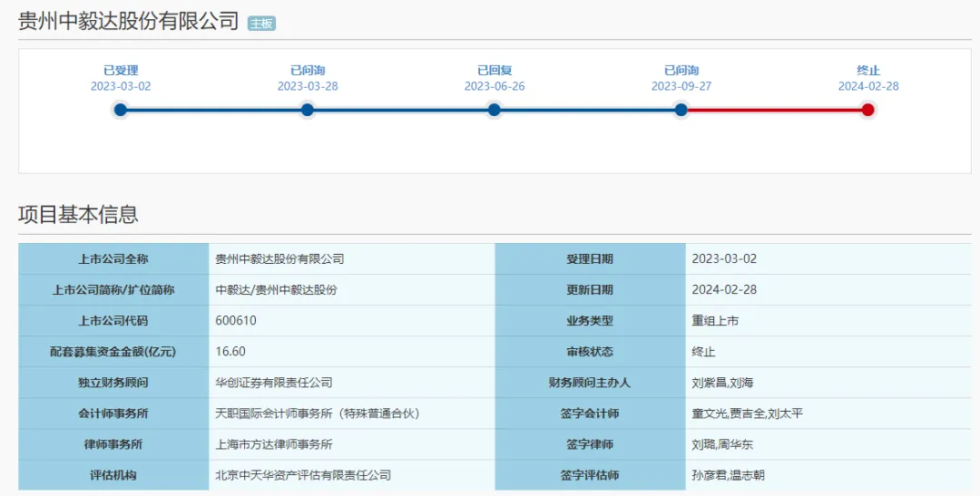980x496 pixels.
Task: Click the 独立财务顾问 header cell
Action: tap(113, 383)
